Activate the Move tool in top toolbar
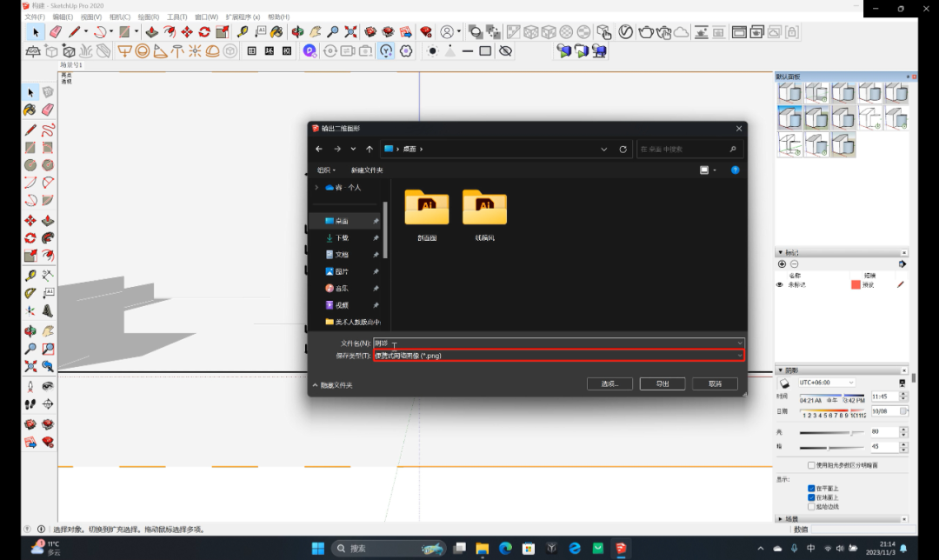939x560 pixels. (x=187, y=32)
